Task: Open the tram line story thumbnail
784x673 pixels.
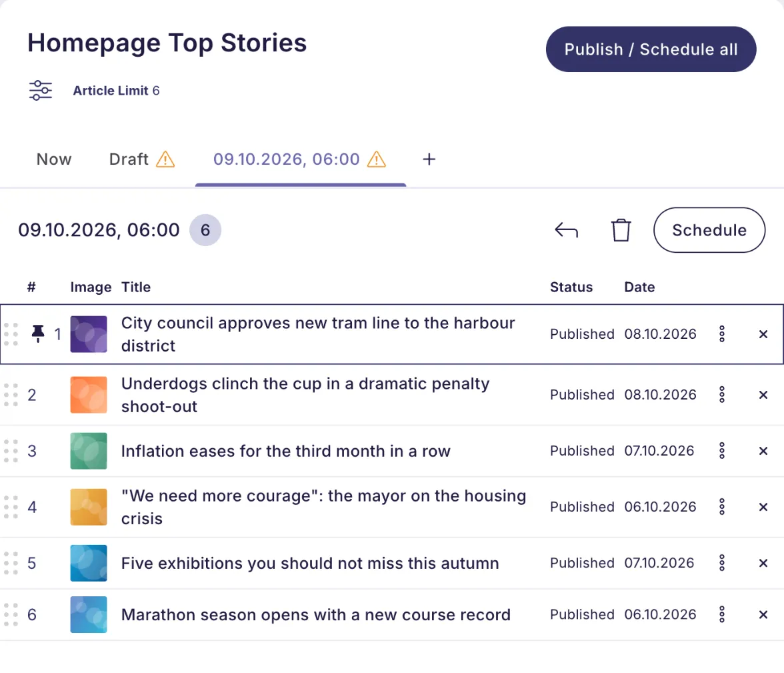Action: [89, 334]
